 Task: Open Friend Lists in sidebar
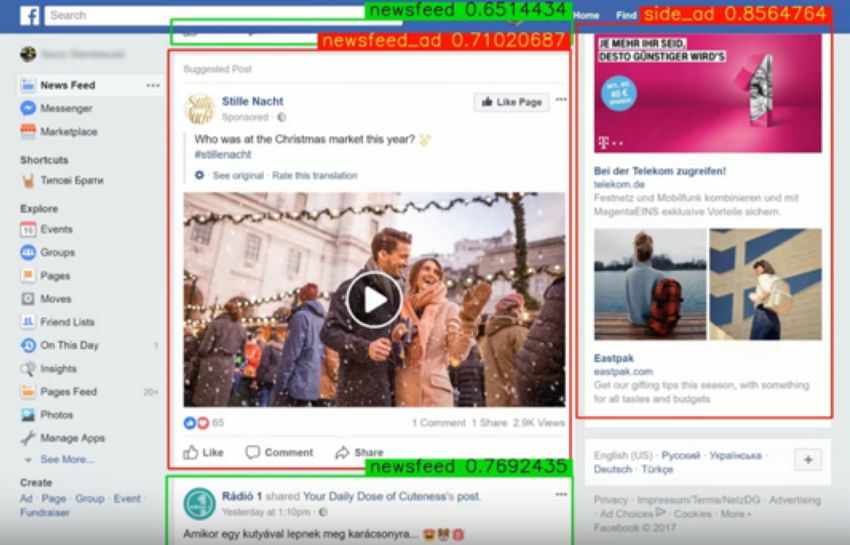(67, 322)
